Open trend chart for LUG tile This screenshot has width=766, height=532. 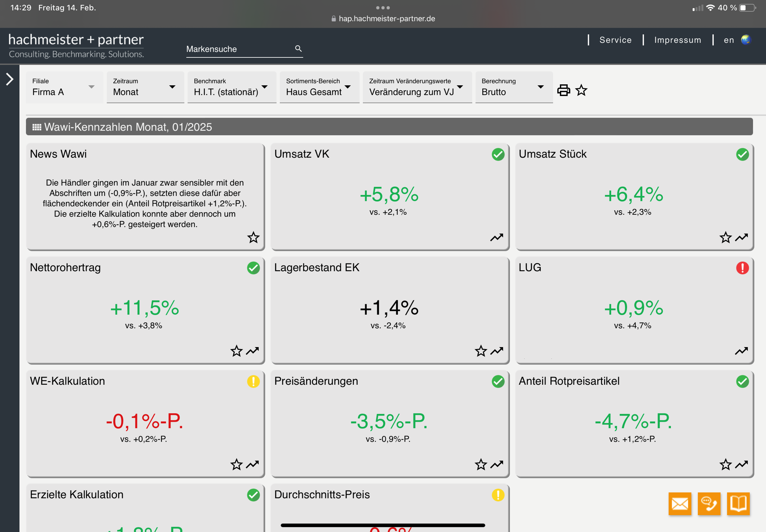741,351
